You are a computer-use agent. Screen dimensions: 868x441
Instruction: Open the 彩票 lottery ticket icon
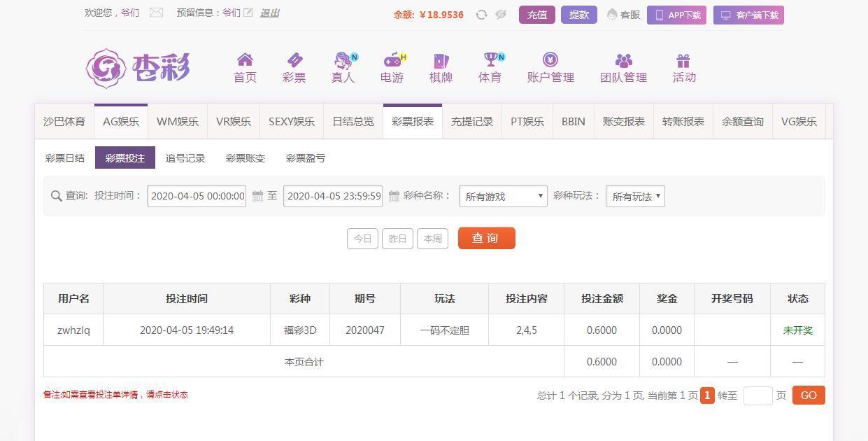pyautogui.click(x=294, y=60)
